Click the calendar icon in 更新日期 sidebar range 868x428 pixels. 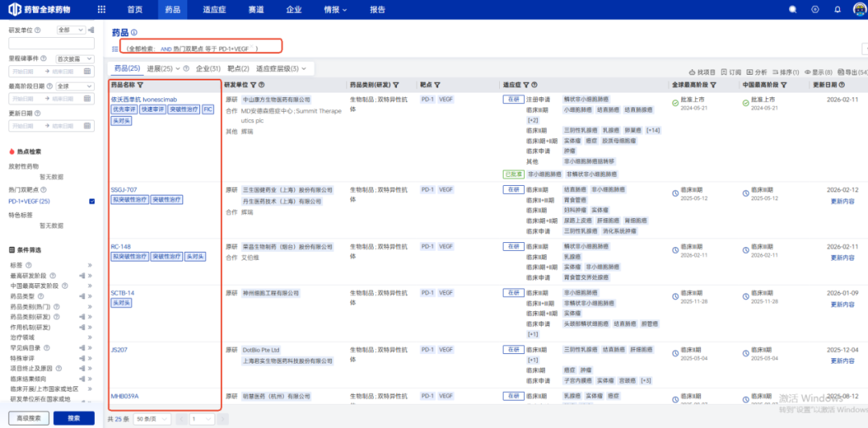click(x=87, y=126)
